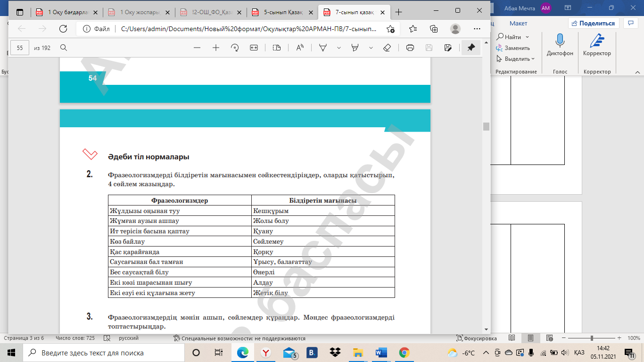Open Google Chrome from the taskbar
This screenshot has width=644, height=362.
pyautogui.click(x=404, y=353)
